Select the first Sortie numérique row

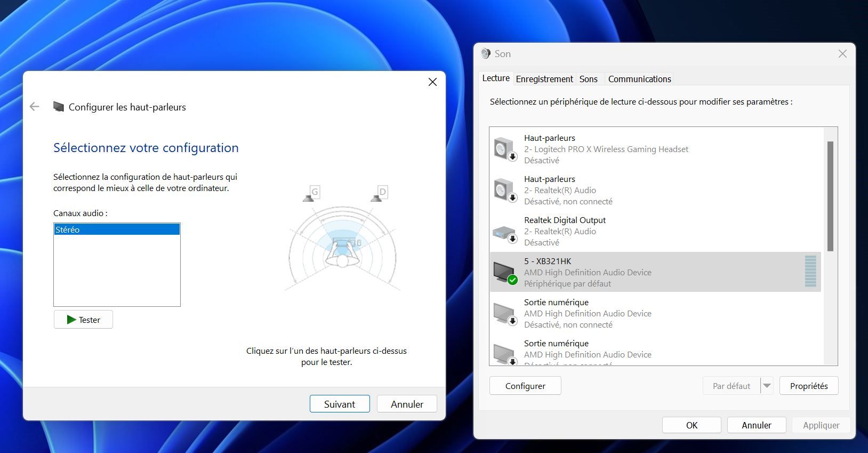point(655,313)
